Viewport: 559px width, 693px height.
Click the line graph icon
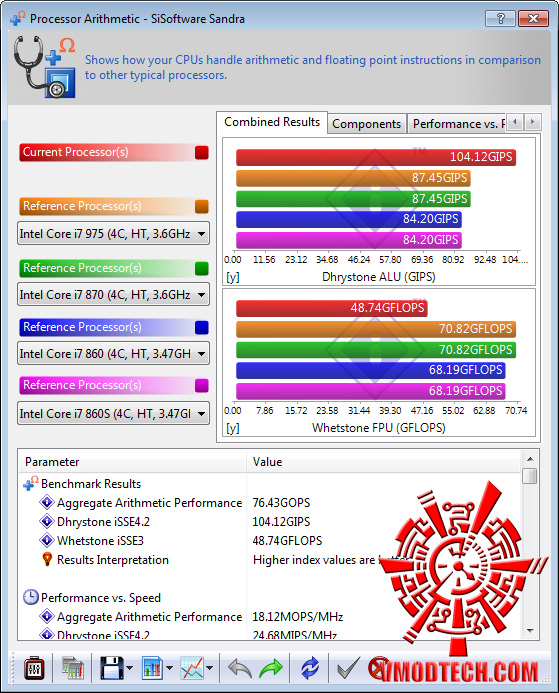[x=193, y=668]
